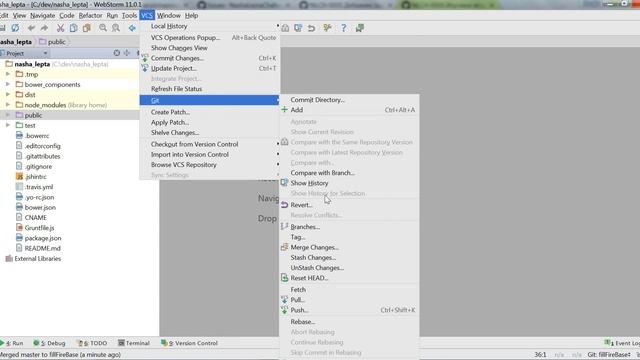The height and width of the screenshot is (360, 640).
Task: Open Branches from Git submenu
Action: tap(349, 227)
